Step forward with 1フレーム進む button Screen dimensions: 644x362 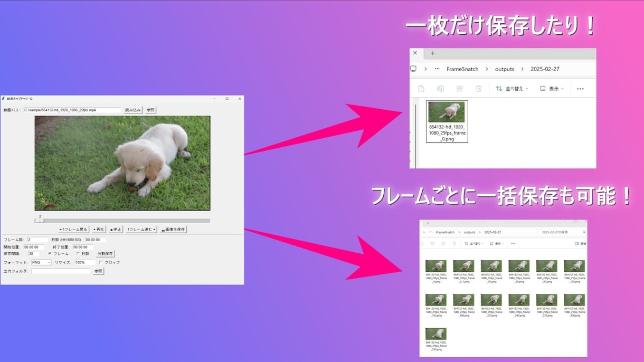point(141,230)
